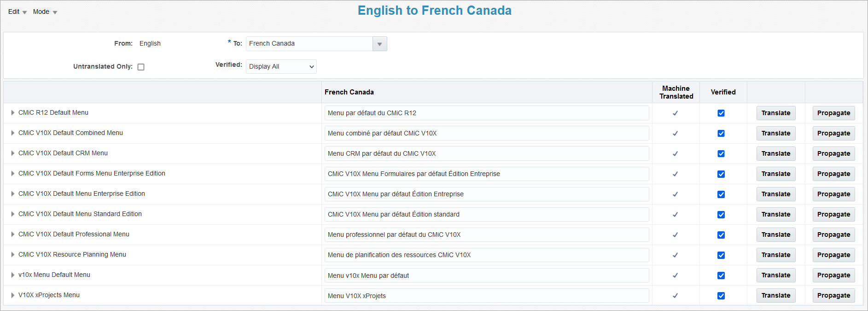Click Translate for V10X xProjects Menu

click(x=776, y=295)
